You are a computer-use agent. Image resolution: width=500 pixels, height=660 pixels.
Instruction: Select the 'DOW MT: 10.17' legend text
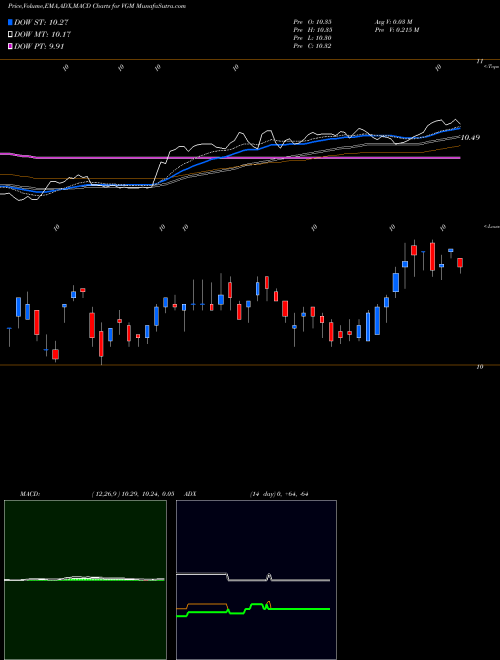coord(43,35)
